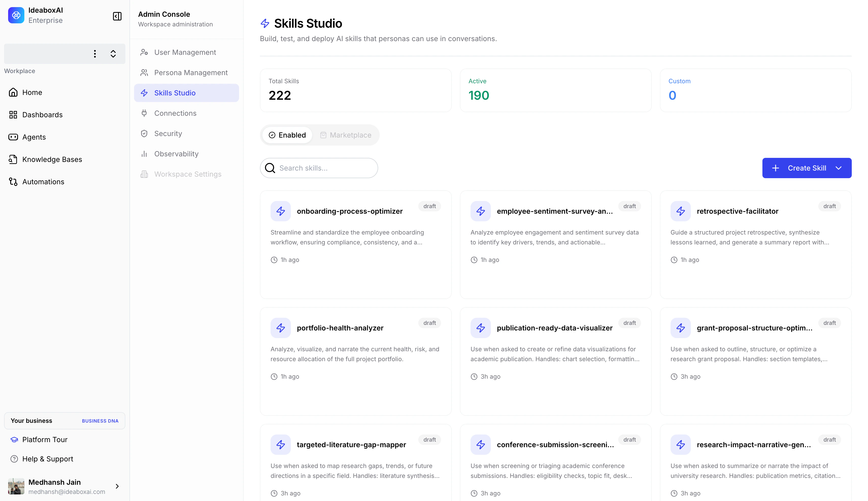Click the publication-ready-data-visualizer skill title
Image resolution: width=868 pixels, height=501 pixels.
555,328
